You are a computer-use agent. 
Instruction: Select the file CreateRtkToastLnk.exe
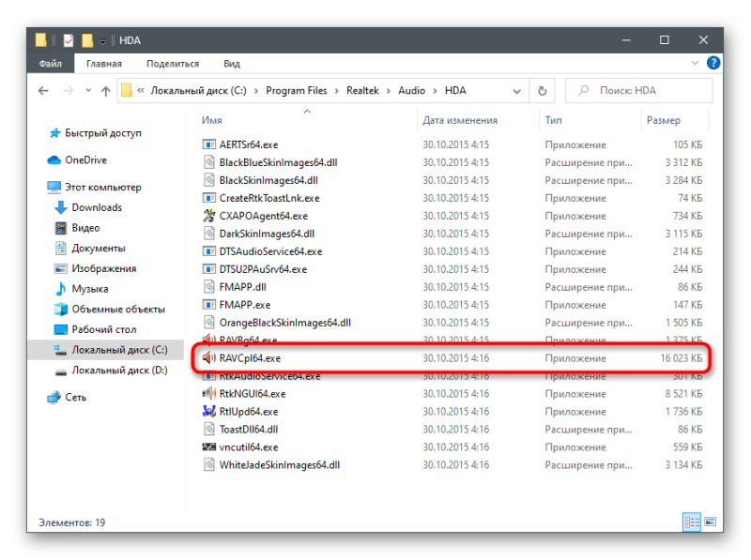[269, 198]
